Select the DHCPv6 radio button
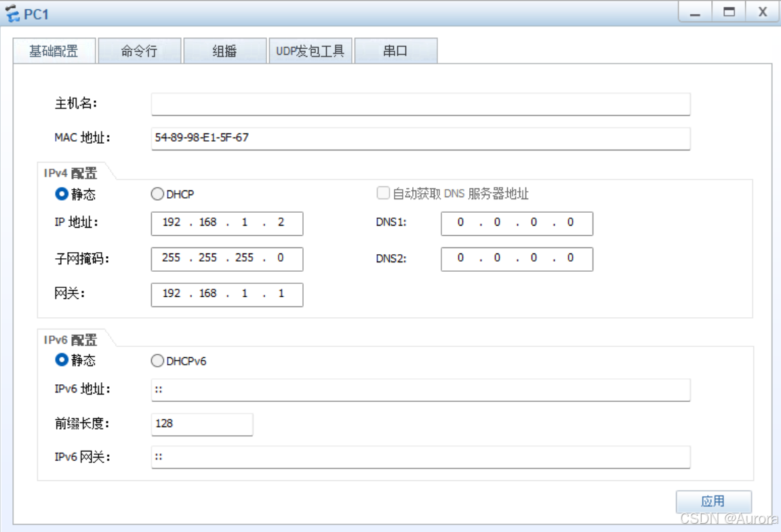781x532 pixels. point(157,361)
